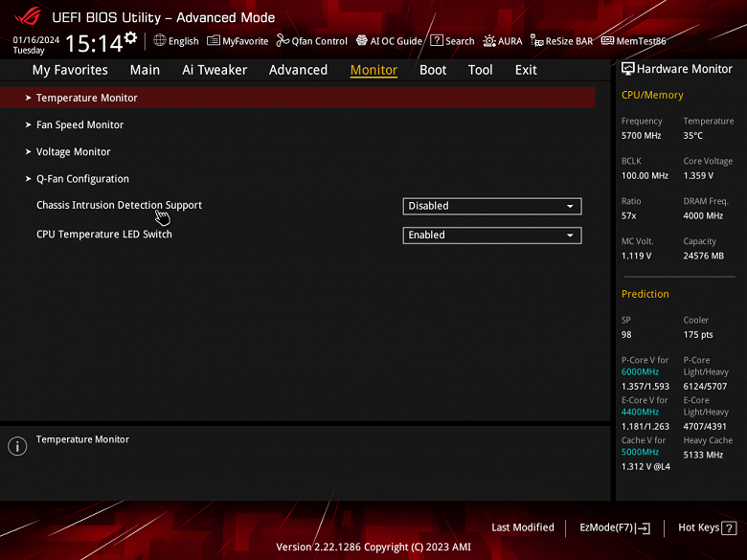This screenshot has height=560, width=747.
Task: Click the 5133 MHz Heavy Cache value
Action: pyautogui.click(x=703, y=455)
